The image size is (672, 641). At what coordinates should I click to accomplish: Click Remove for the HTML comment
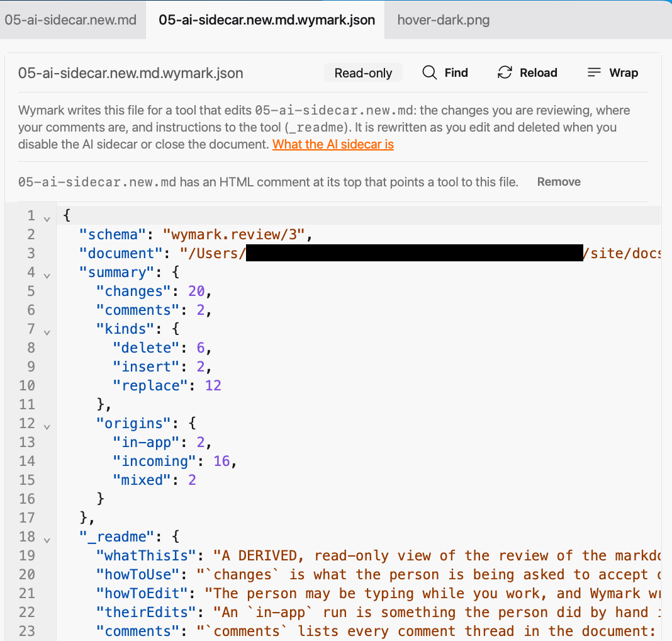[x=559, y=182]
